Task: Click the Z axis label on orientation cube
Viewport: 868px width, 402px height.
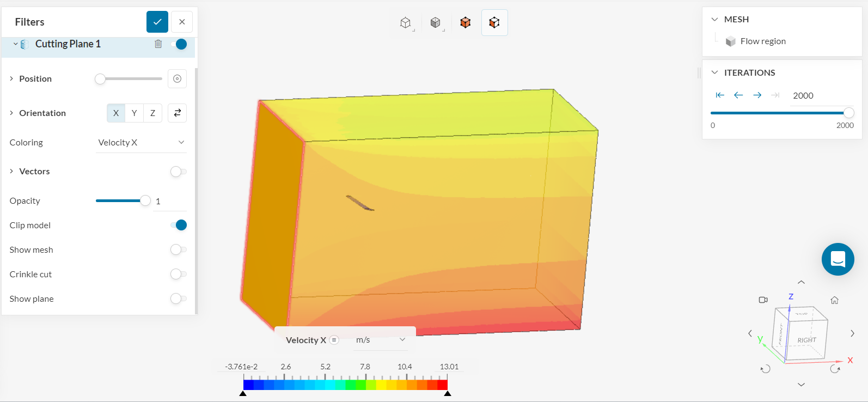Action: pos(791,296)
